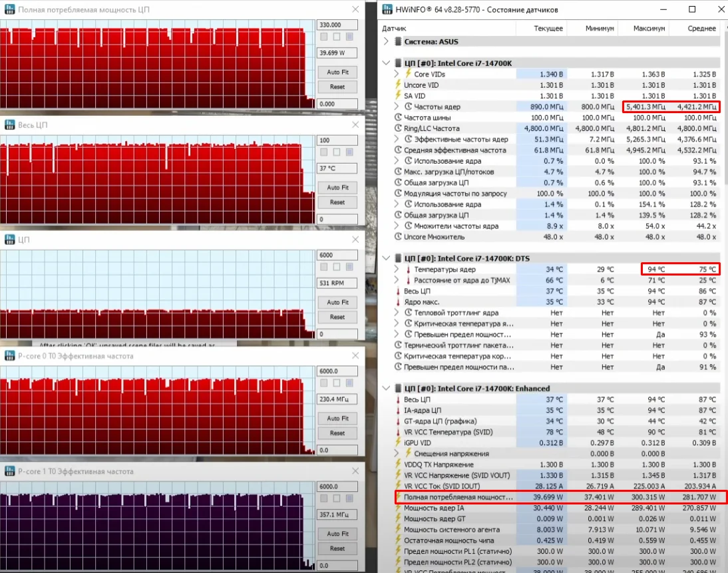Collapse the ЦП [#0]: Intel Core i7-14700K group
728x573 pixels.
pyautogui.click(x=386, y=63)
